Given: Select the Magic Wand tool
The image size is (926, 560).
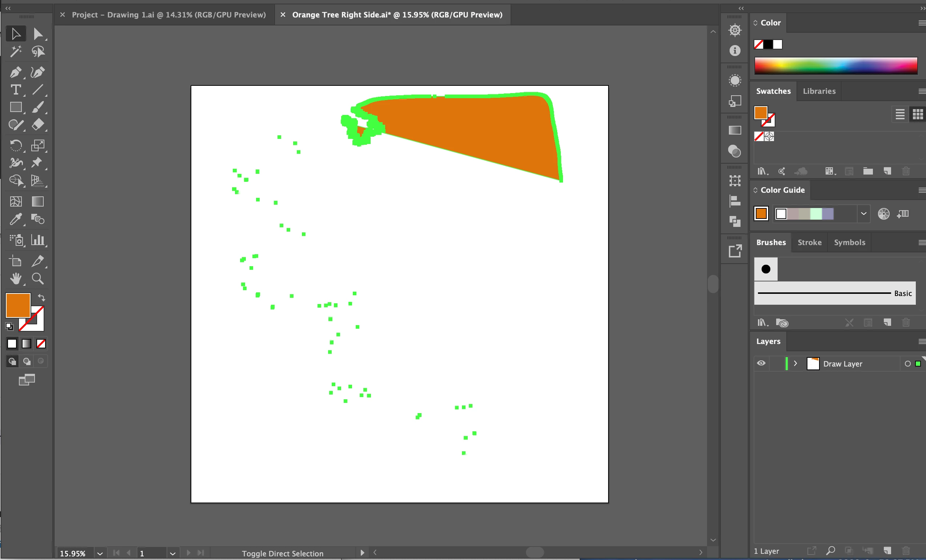Looking at the screenshot, I should pyautogui.click(x=15, y=51).
